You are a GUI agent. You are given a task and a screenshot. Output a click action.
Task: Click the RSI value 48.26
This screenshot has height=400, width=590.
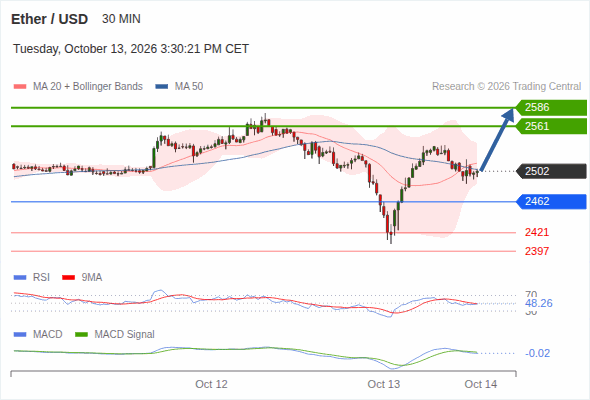pyautogui.click(x=539, y=303)
